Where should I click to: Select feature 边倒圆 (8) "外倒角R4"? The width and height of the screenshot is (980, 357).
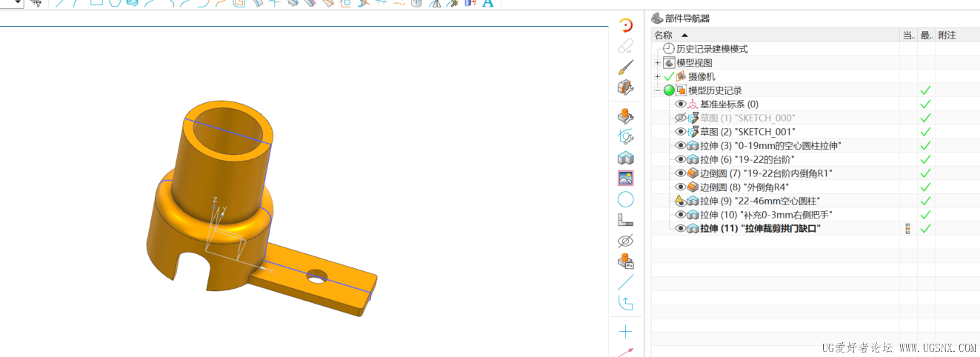744,187
